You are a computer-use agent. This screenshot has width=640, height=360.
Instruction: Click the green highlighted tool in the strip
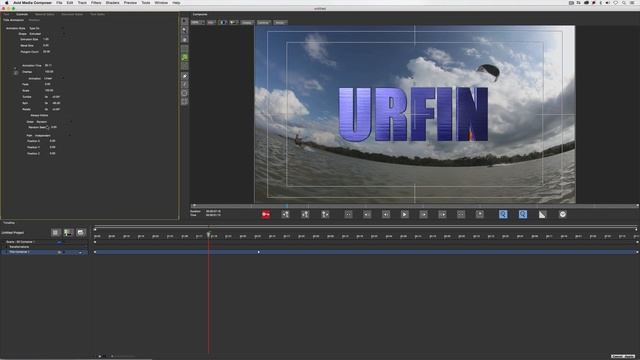[184, 57]
